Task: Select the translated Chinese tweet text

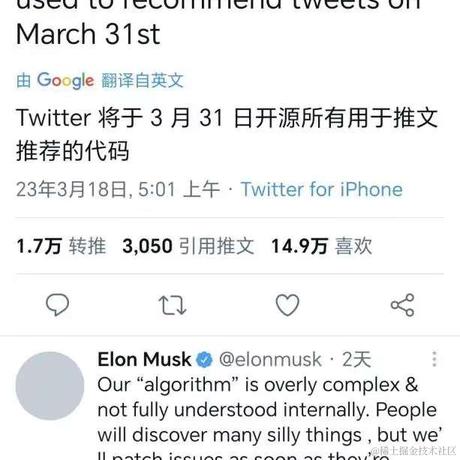Action: (x=227, y=134)
